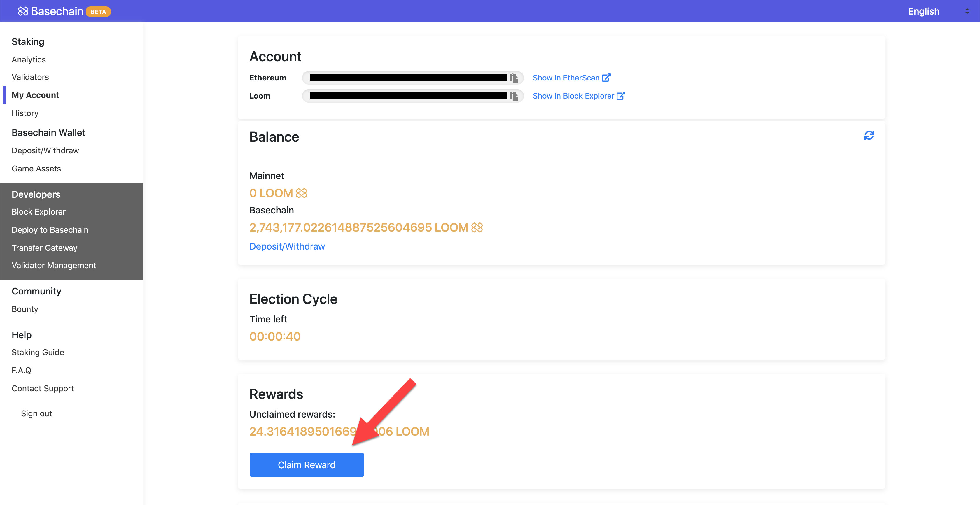The height and width of the screenshot is (505, 980).
Task: Open the Validators sidebar item
Action: point(30,77)
